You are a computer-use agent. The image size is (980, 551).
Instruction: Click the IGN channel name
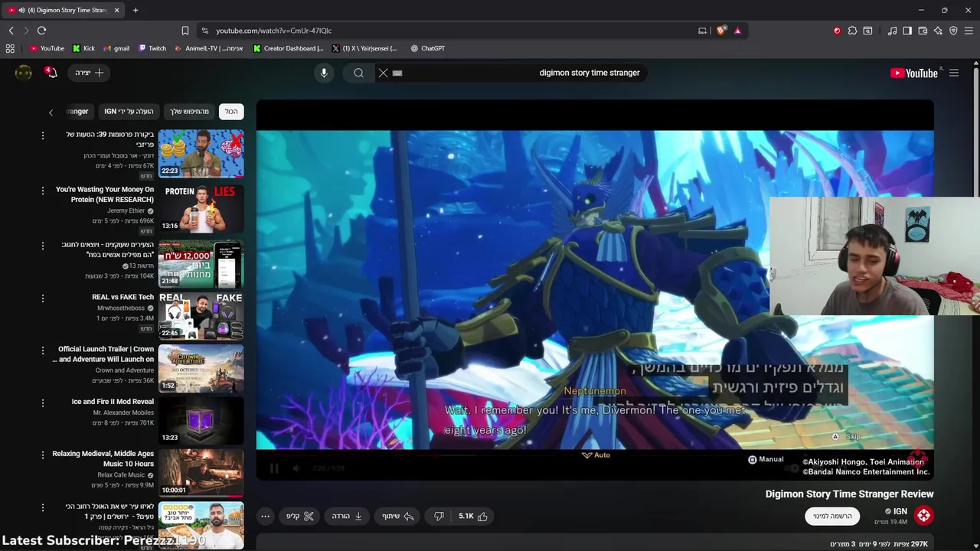coord(900,511)
